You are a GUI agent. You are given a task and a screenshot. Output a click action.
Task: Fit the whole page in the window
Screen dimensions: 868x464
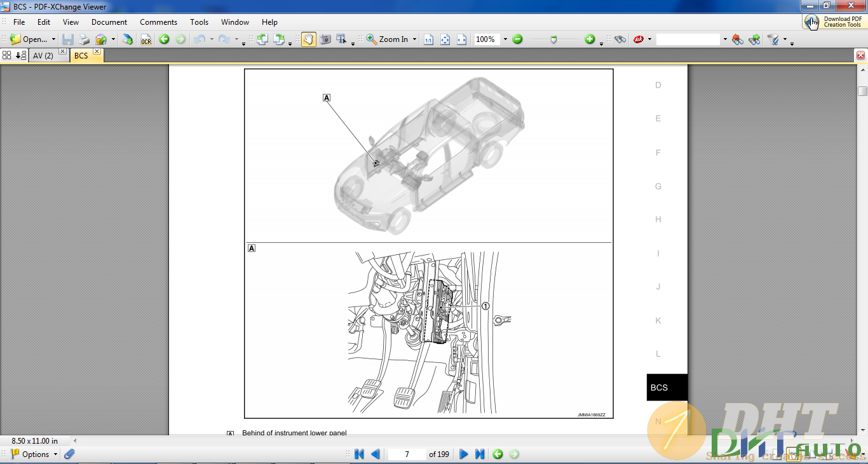pyautogui.click(x=445, y=39)
